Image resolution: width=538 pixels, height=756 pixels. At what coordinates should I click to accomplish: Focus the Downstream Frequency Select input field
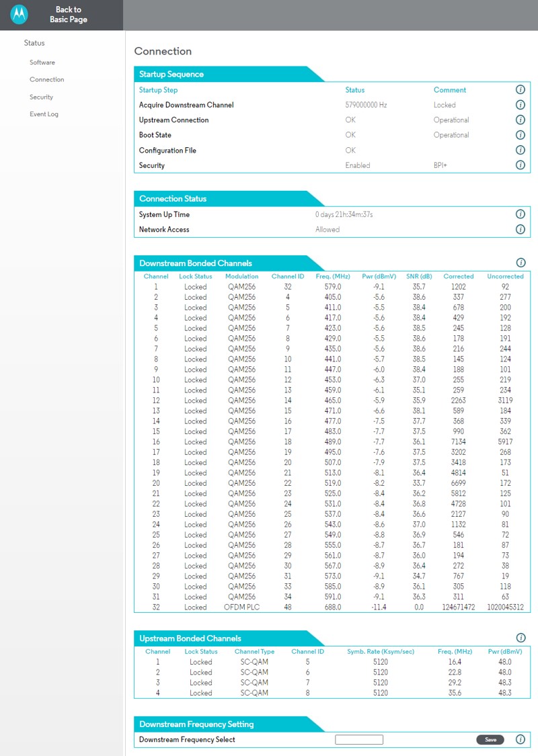359,740
